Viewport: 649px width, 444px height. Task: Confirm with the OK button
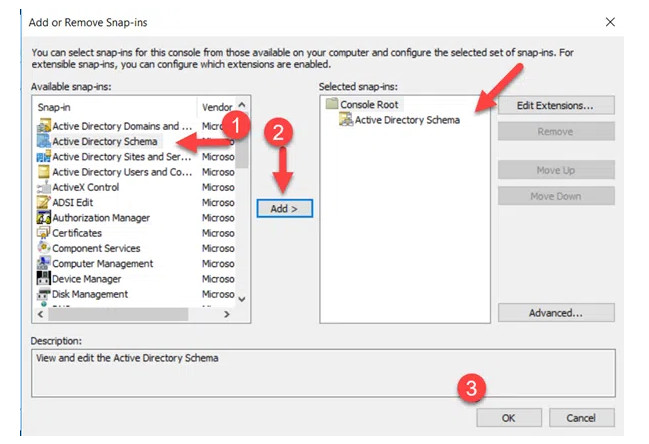point(508,417)
